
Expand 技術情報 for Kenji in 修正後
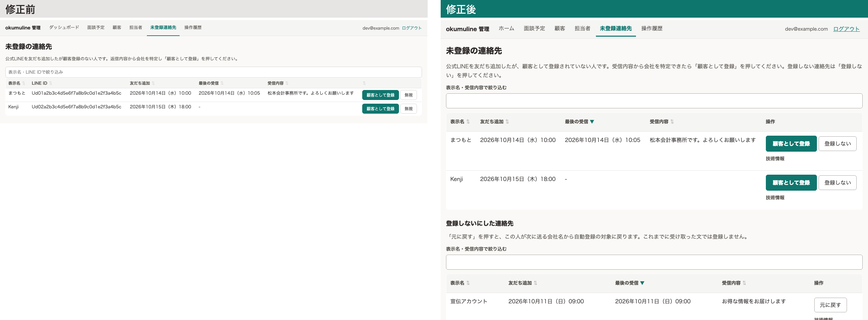[x=775, y=198]
